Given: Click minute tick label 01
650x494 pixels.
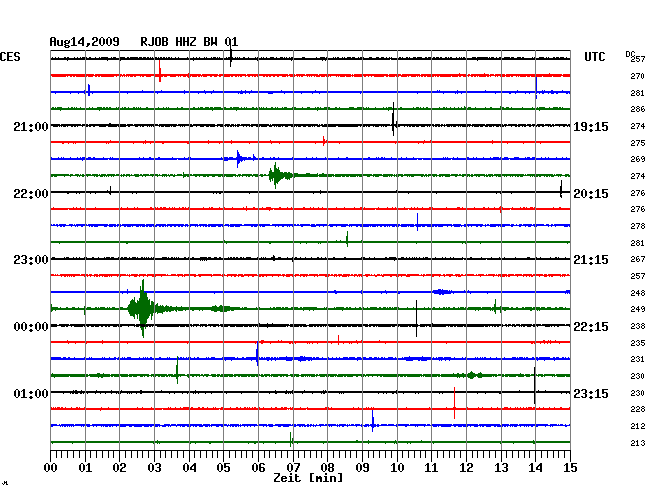Looking at the screenshot, I should pos(85,467).
